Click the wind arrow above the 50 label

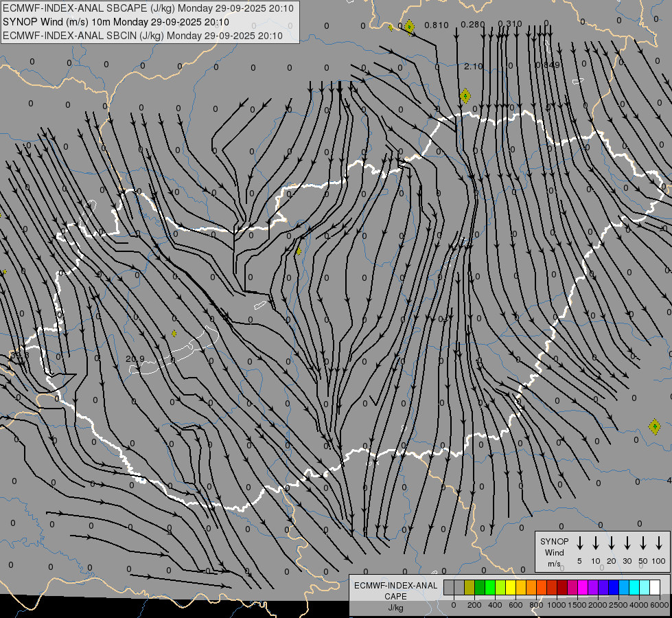(x=643, y=543)
